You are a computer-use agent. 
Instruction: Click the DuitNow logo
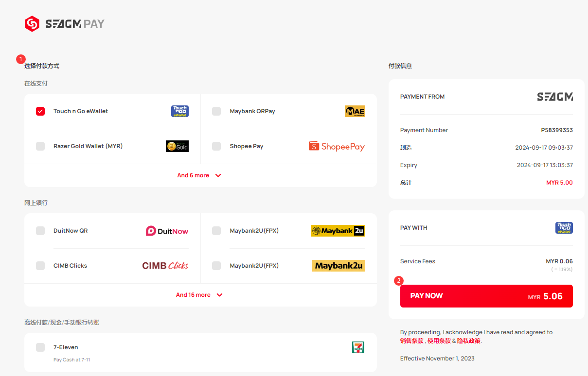click(x=167, y=231)
